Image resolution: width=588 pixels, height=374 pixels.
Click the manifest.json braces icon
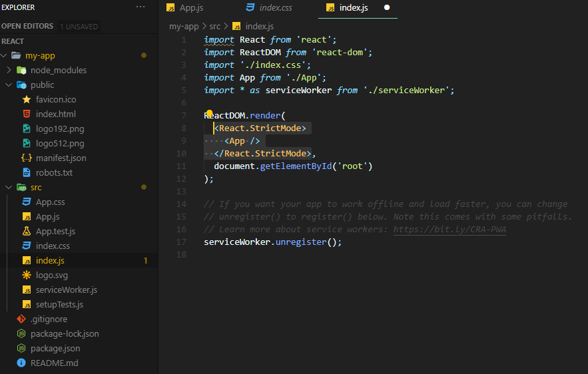(27, 158)
